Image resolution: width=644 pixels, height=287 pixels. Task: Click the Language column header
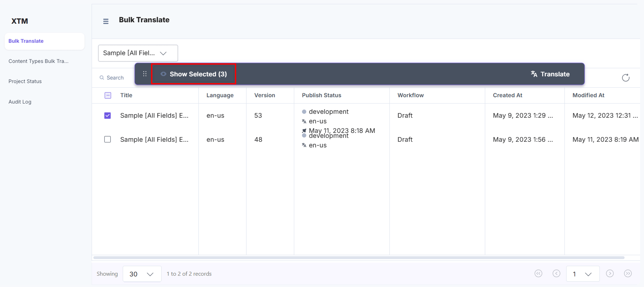(x=220, y=95)
